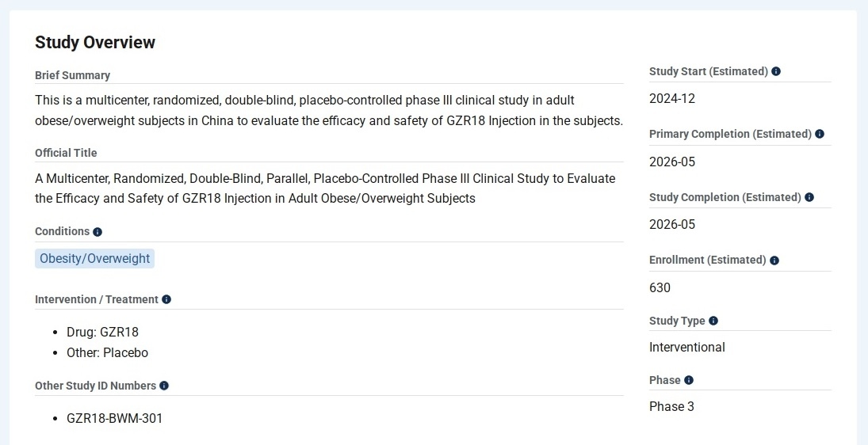
Task: Click the info icon beside Conditions
Action: [98, 232]
